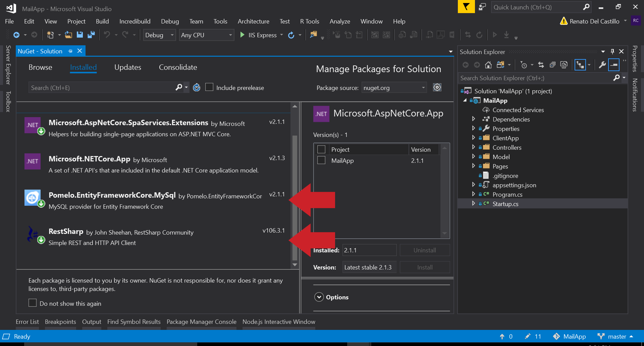Click the account warning triangle icon
The width and height of the screenshot is (644, 346).
click(x=564, y=21)
